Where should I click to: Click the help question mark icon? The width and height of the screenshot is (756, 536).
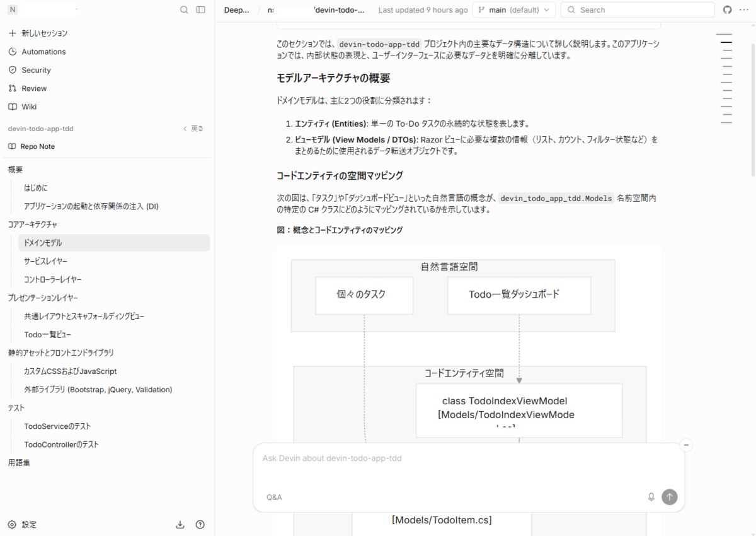[200, 525]
